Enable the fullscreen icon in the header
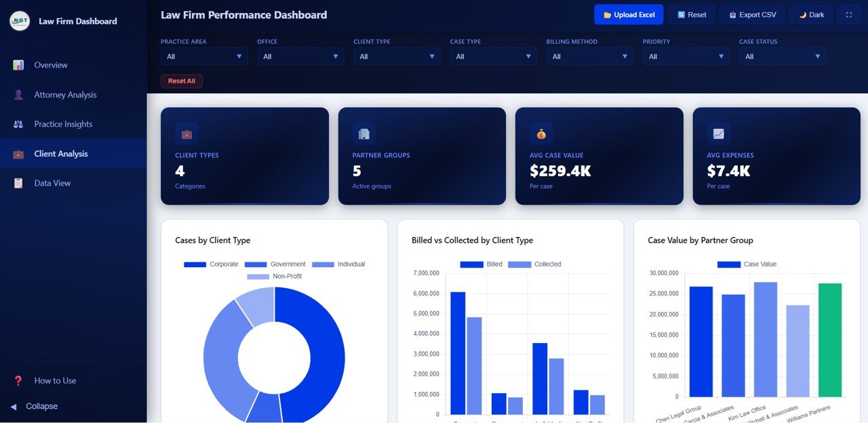The height and width of the screenshot is (423, 868). pos(848,14)
